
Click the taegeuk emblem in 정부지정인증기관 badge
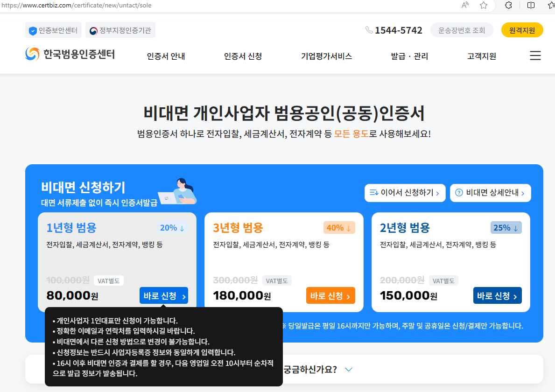pos(93,31)
